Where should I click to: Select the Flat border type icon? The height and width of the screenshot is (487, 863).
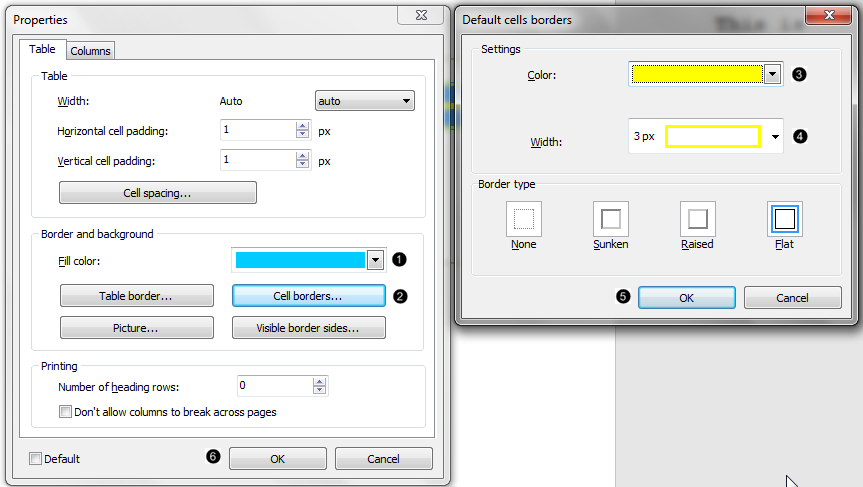coord(784,218)
